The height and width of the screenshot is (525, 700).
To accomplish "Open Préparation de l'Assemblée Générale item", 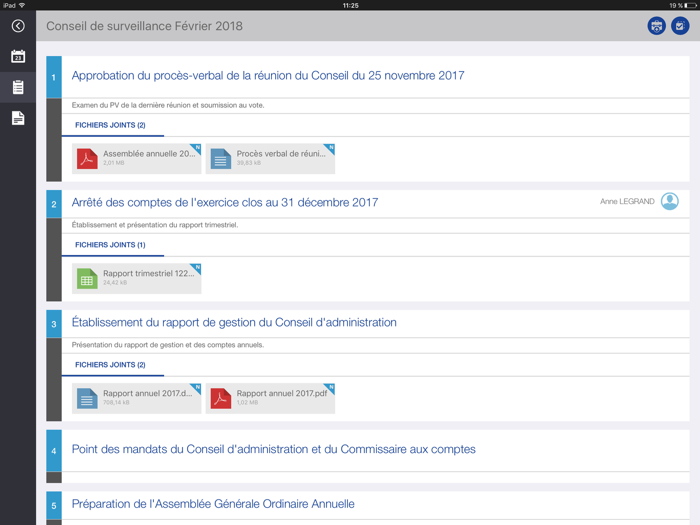I will point(213,504).
